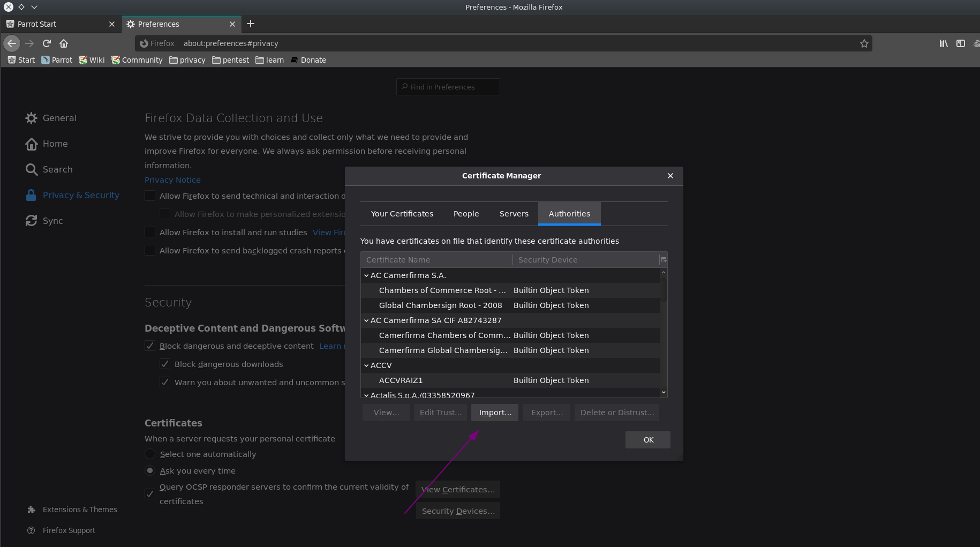Click Security Devices... button
The width and height of the screenshot is (980, 547).
[x=458, y=511]
